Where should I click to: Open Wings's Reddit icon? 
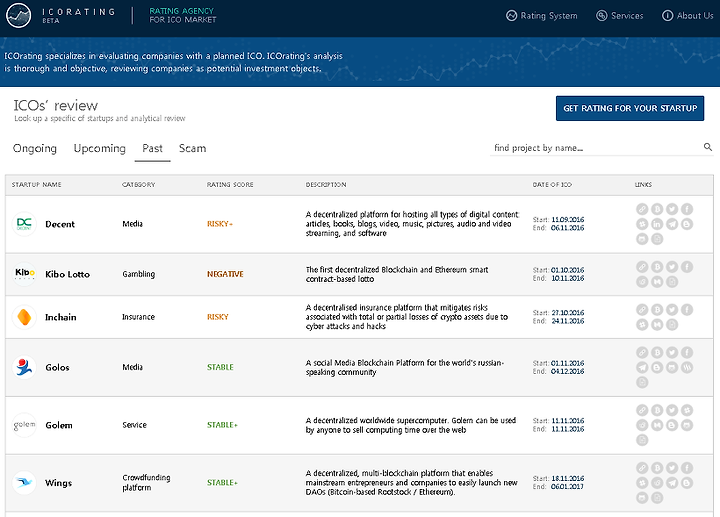pyautogui.click(x=657, y=483)
